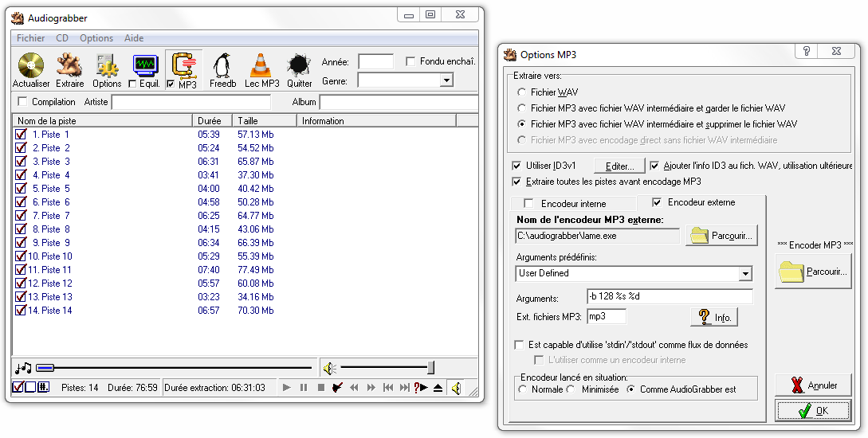Screen dimensions: 868x438
Task: Click the Play button in Audiograbber
Action: [287, 388]
